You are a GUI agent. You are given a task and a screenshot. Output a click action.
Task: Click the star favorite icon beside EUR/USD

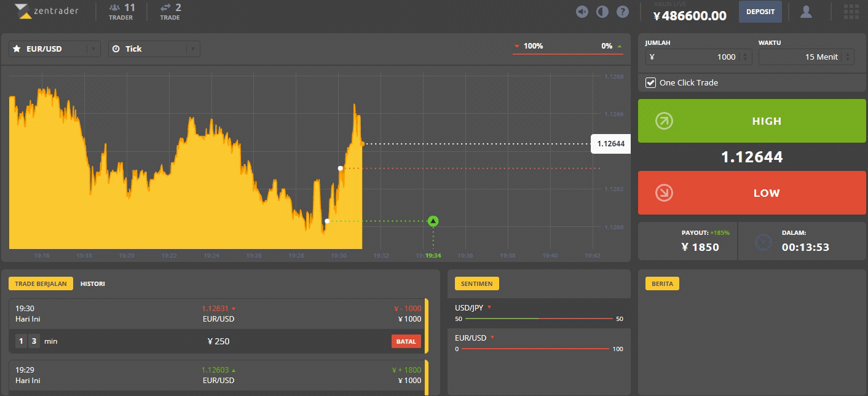(17, 49)
